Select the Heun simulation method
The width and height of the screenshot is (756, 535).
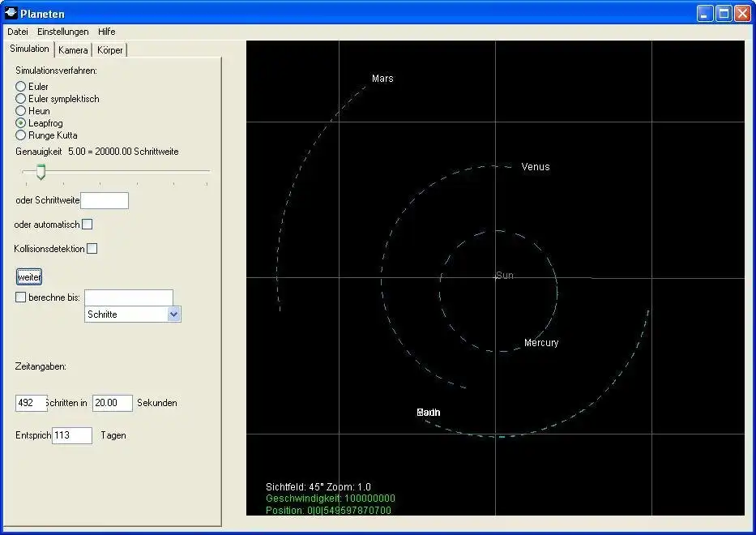point(21,110)
